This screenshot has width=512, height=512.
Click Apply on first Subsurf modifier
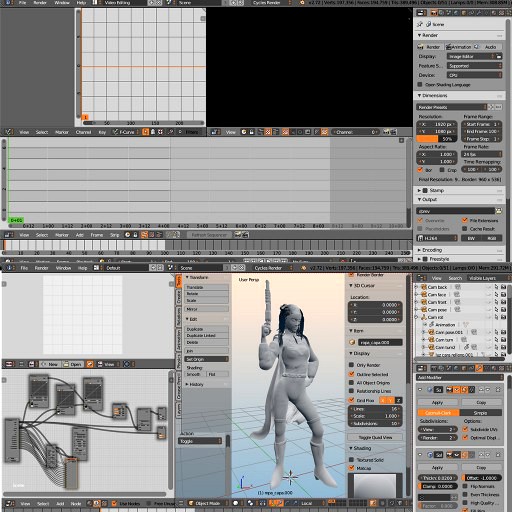coord(437,402)
